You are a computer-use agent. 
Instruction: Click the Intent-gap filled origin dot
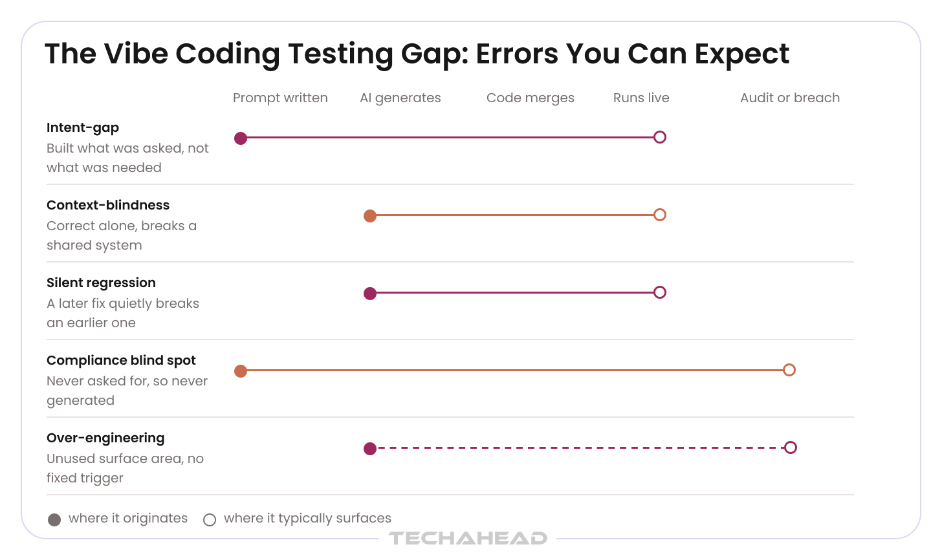click(241, 138)
